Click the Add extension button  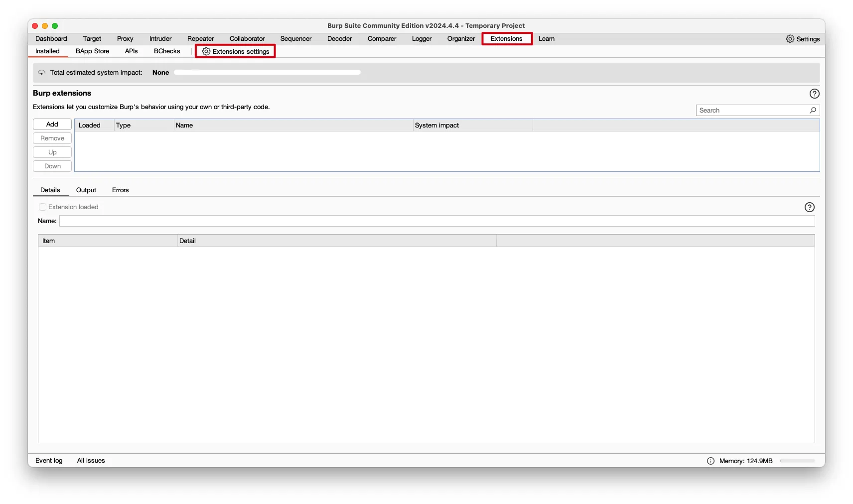52,125
